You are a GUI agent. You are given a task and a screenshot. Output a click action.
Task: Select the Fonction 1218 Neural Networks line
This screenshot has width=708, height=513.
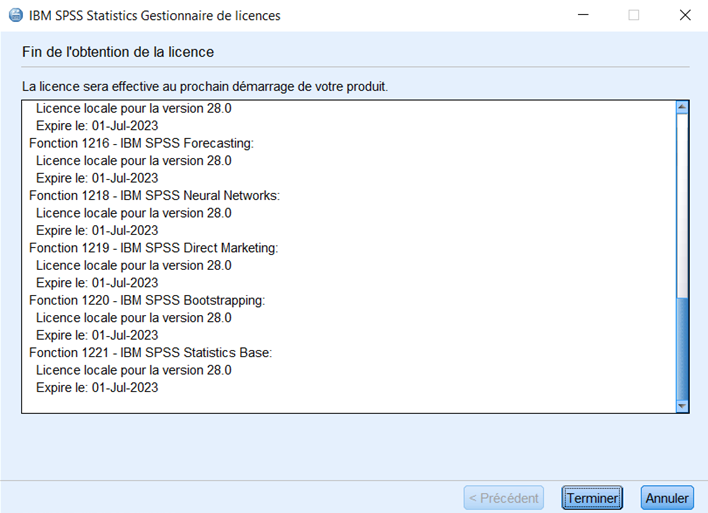154,195
